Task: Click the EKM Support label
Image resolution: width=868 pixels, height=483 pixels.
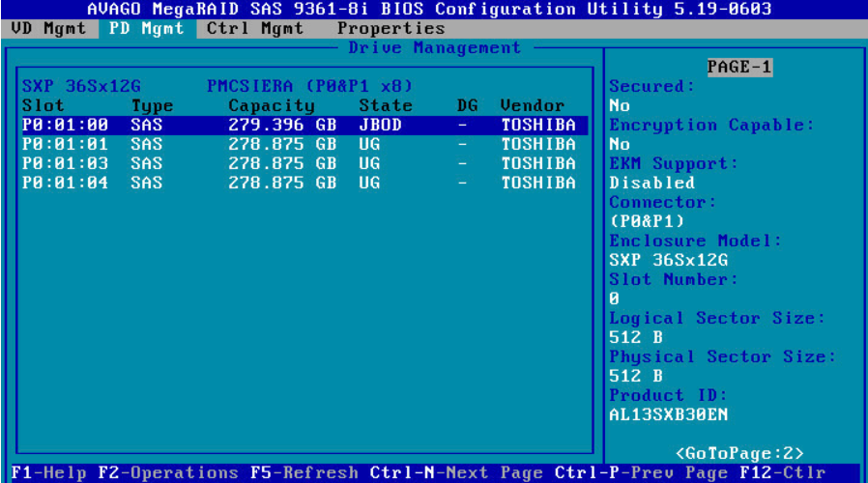Action: pyautogui.click(x=673, y=164)
